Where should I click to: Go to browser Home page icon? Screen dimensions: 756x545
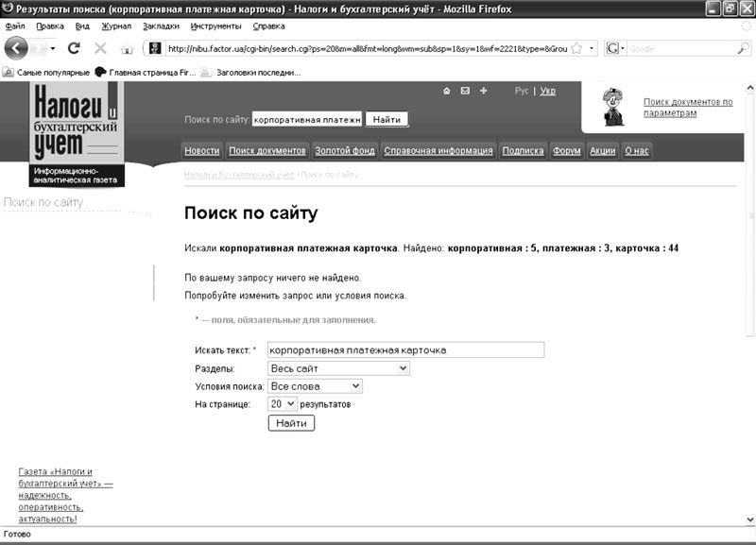click(x=127, y=48)
